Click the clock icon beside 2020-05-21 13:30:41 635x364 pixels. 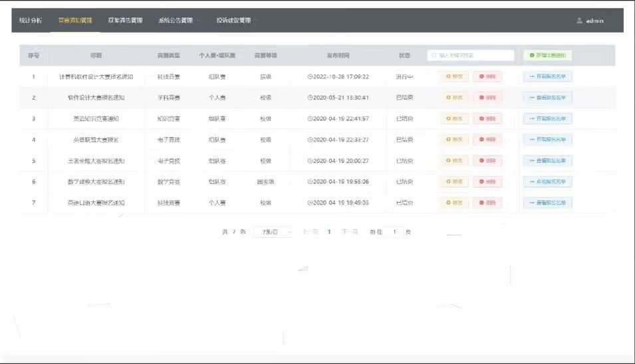coord(310,98)
